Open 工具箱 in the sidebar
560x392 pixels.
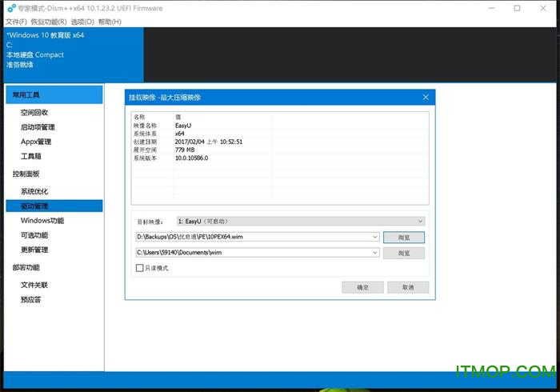(30, 156)
